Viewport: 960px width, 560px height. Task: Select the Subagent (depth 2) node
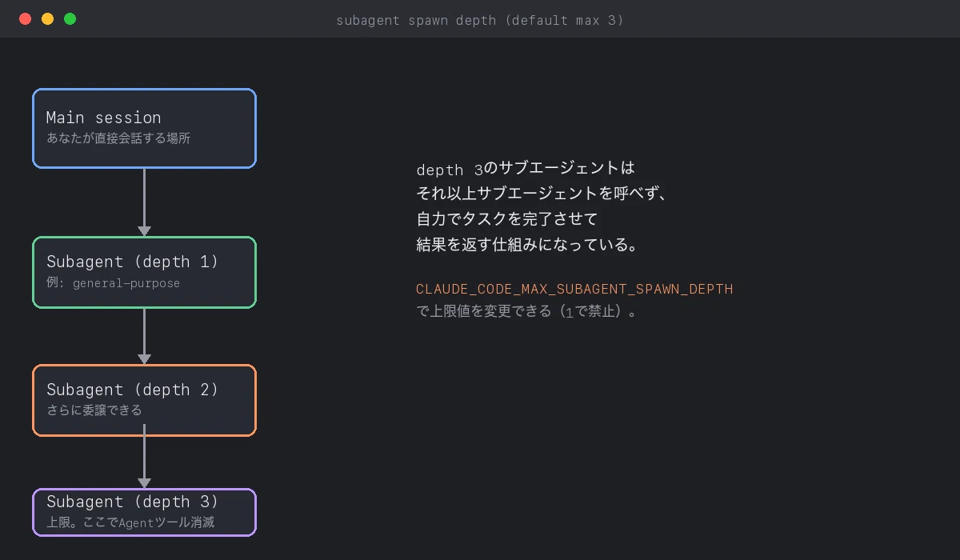click(144, 401)
